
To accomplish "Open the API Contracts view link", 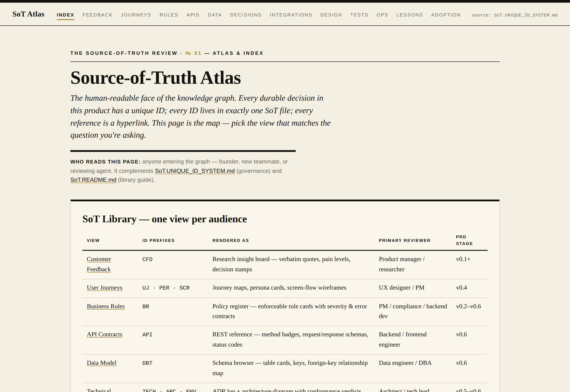I will coord(105,334).
